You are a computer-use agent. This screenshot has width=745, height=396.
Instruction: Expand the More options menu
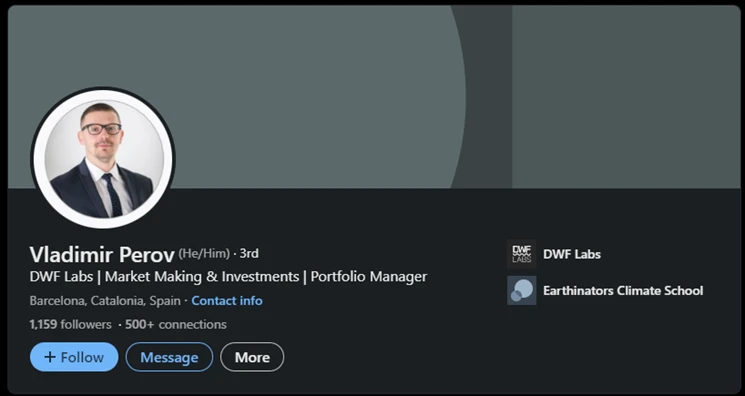252,357
